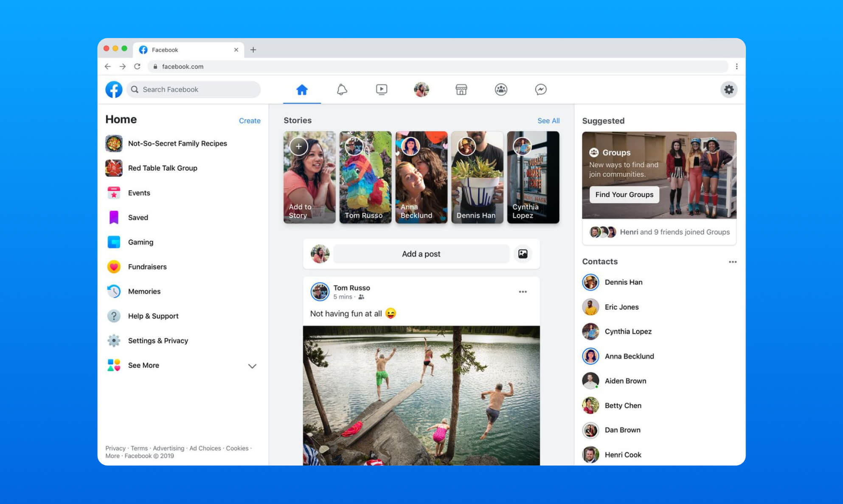Click the Find Your Groups button
This screenshot has width=843, height=504.
pyautogui.click(x=624, y=194)
